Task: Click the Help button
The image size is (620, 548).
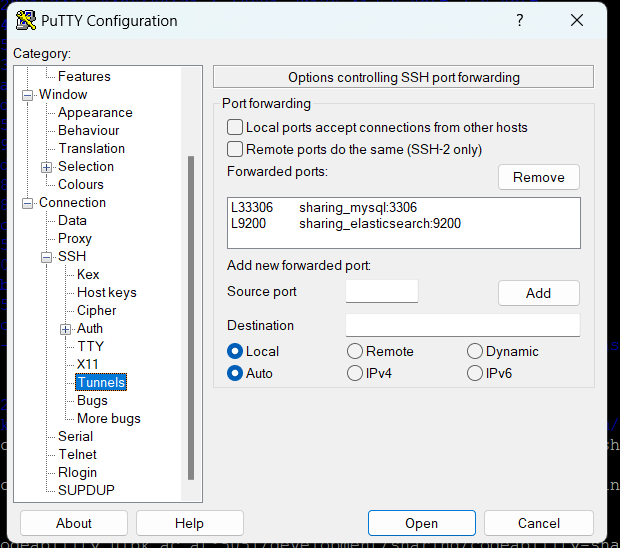Action: click(x=189, y=523)
